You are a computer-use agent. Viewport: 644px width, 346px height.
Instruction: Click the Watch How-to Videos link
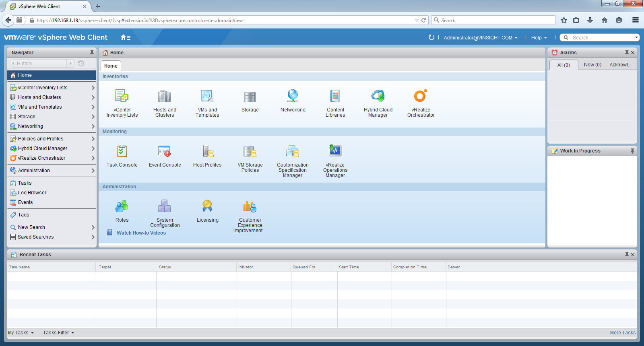tap(141, 233)
